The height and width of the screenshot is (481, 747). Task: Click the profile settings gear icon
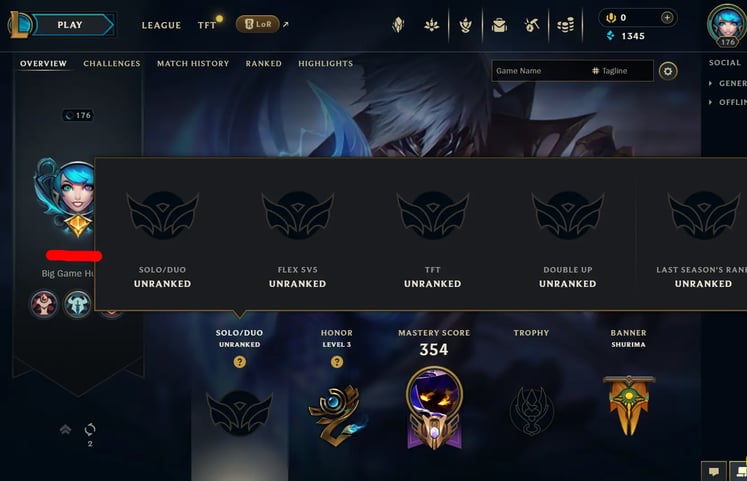click(668, 71)
